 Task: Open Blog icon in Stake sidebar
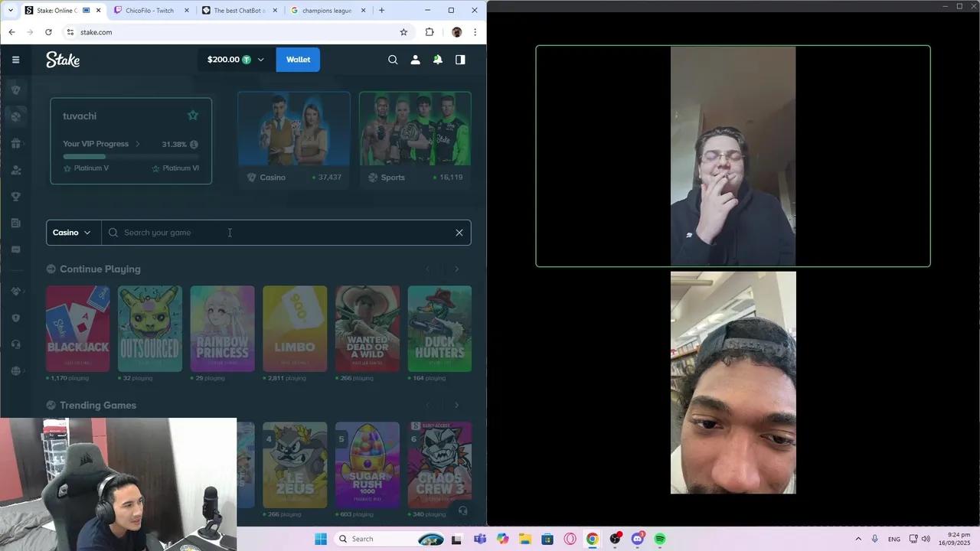click(15, 223)
